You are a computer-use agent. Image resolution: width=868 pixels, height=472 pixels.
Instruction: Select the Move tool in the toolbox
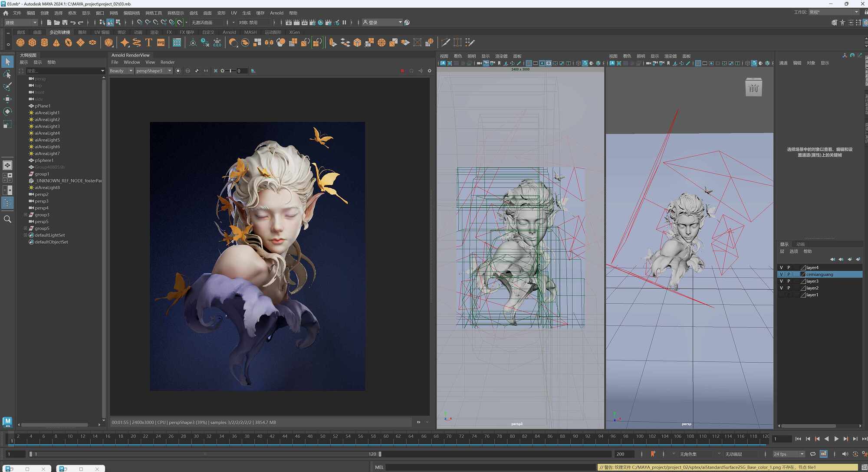pyautogui.click(x=7, y=99)
